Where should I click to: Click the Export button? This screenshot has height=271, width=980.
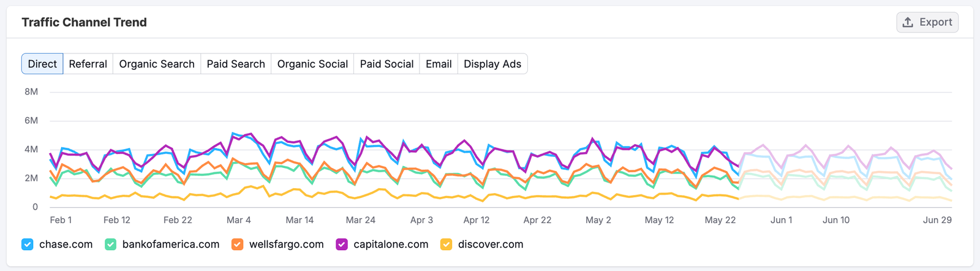click(927, 22)
